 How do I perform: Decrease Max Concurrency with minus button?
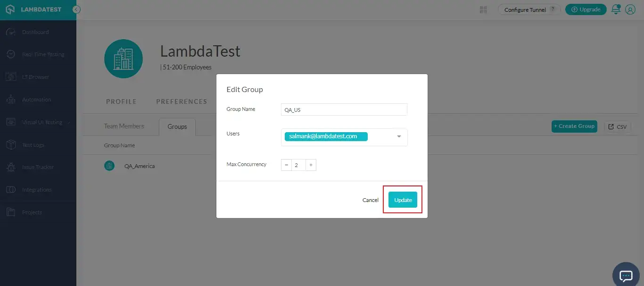pyautogui.click(x=287, y=165)
